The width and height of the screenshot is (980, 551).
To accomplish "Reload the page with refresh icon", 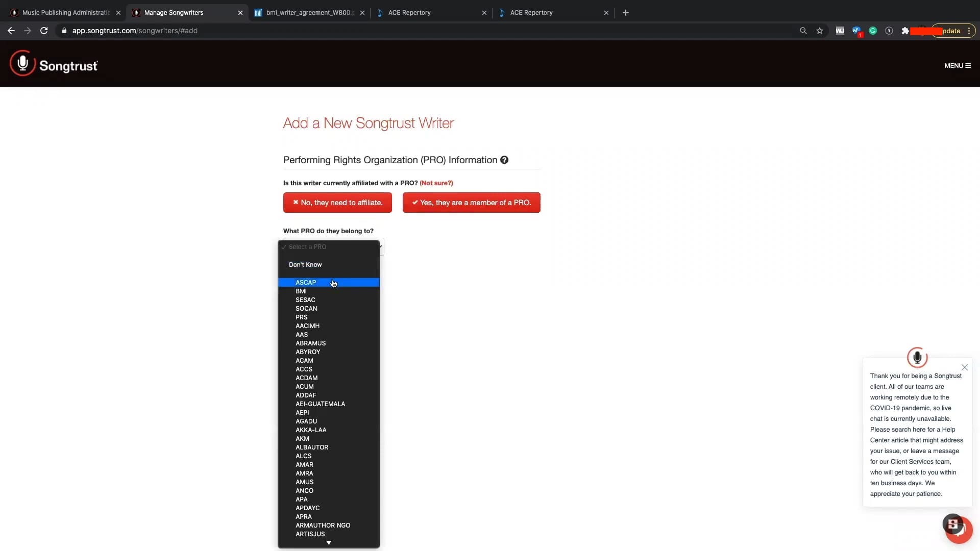I will click(44, 31).
